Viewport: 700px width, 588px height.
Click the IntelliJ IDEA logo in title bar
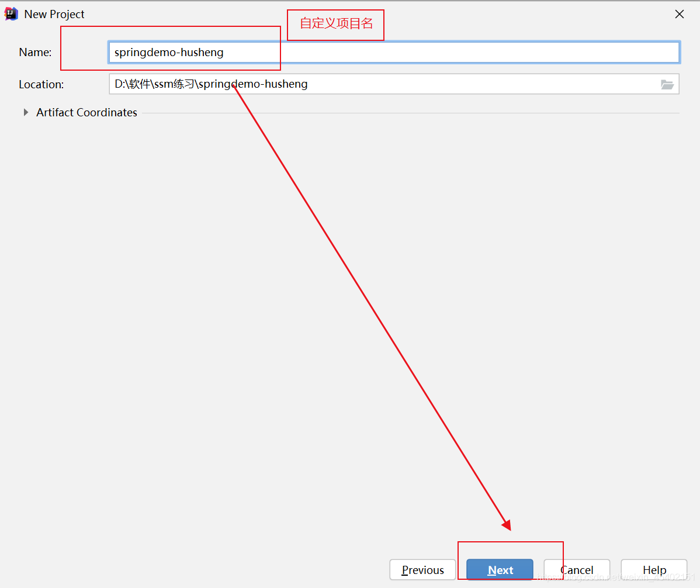(11, 14)
